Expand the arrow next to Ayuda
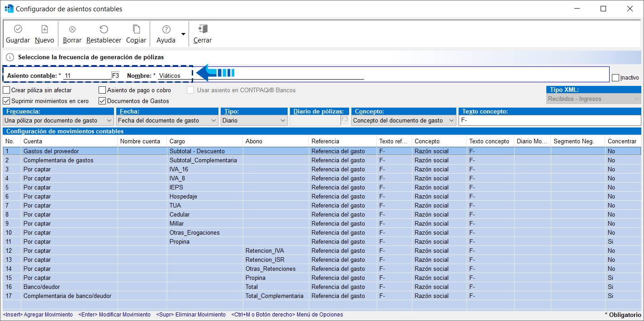The image size is (644, 321). [x=183, y=34]
